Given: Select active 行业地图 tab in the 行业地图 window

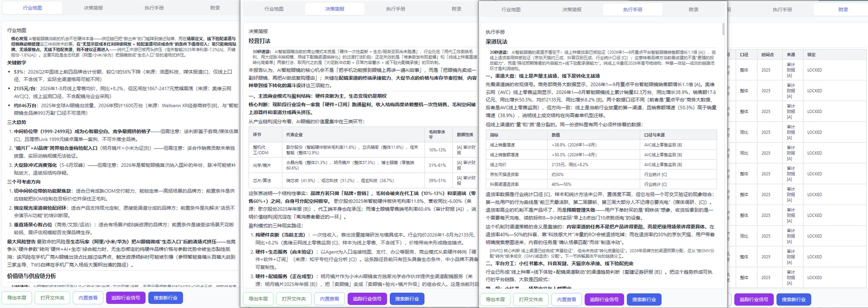Looking at the screenshot, I should (32, 8).
